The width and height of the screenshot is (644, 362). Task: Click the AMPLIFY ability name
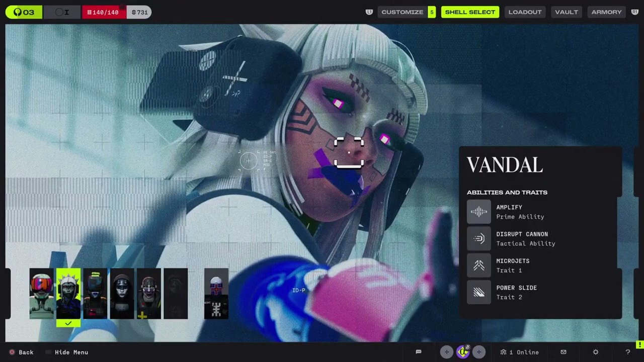coord(509,207)
